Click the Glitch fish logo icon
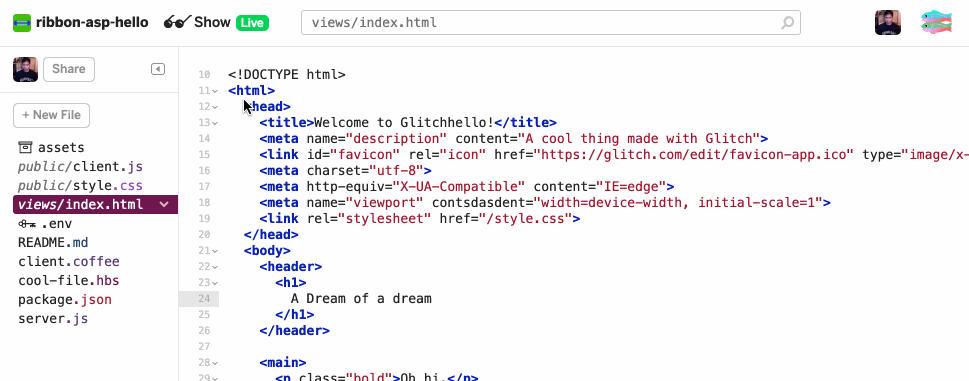Screen dimensions: 969x381 tap(936, 22)
